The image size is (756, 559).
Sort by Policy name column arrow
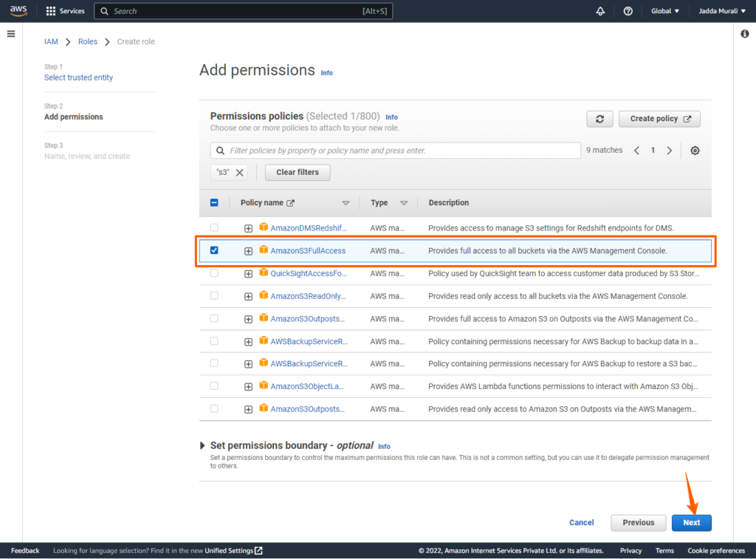point(346,203)
